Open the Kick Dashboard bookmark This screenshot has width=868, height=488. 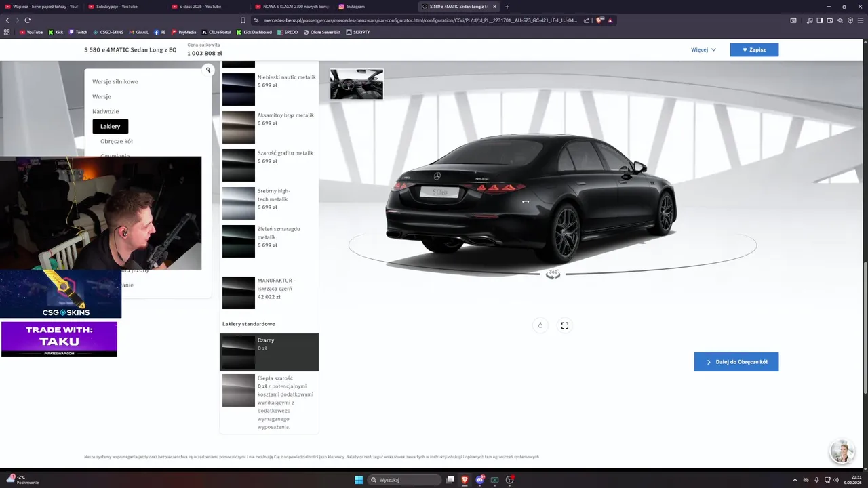(254, 32)
